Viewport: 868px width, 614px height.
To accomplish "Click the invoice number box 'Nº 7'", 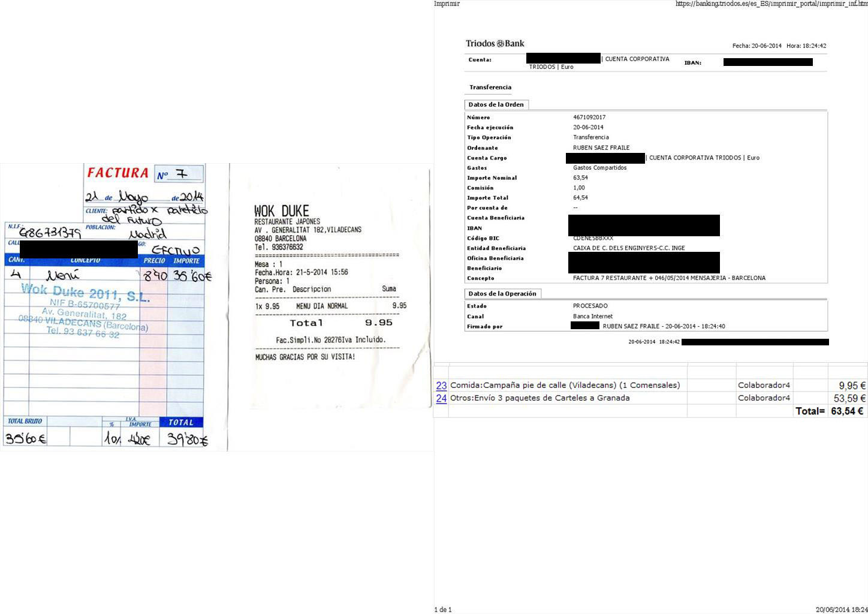I will tap(179, 174).
